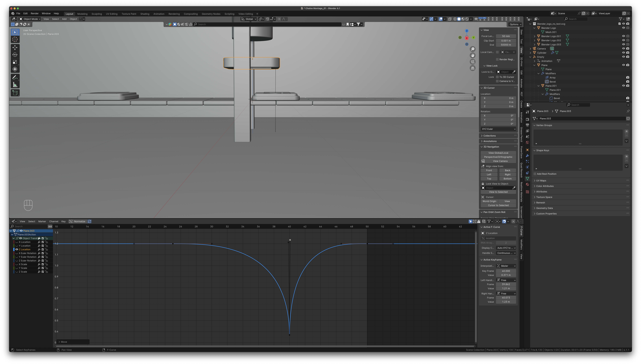
Task: Click the Z Location wrench modifier icon
Action: coord(39,249)
